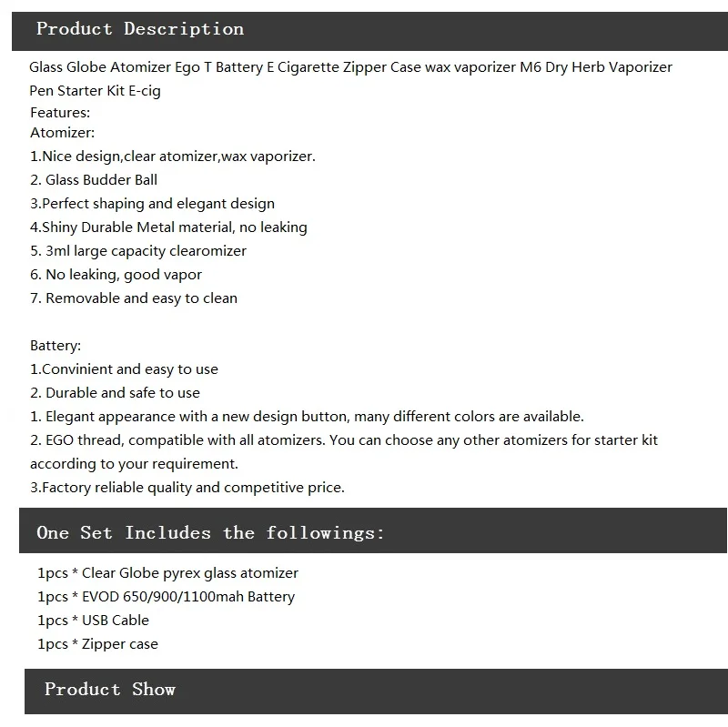Image resolution: width=728 pixels, height=727 pixels.
Task: Click the Factory reliable quality line
Action: point(187,488)
